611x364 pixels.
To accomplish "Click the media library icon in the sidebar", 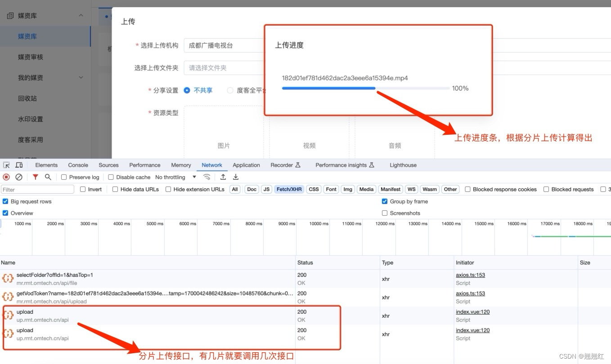I will [x=10, y=16].
